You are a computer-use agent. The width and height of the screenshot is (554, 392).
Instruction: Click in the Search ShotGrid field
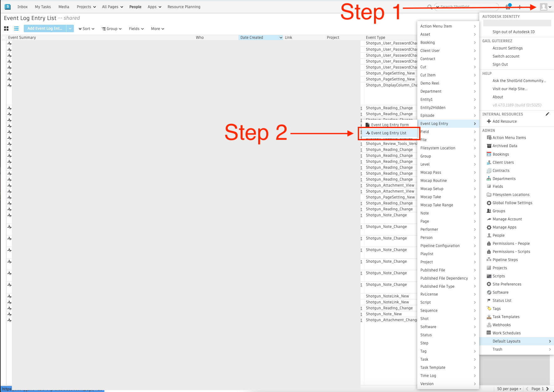point(466,7)
